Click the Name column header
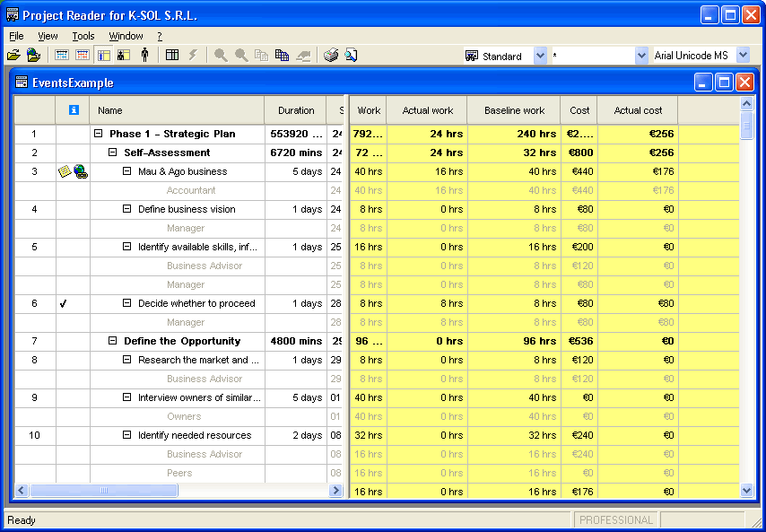 [x=177, y=110]
